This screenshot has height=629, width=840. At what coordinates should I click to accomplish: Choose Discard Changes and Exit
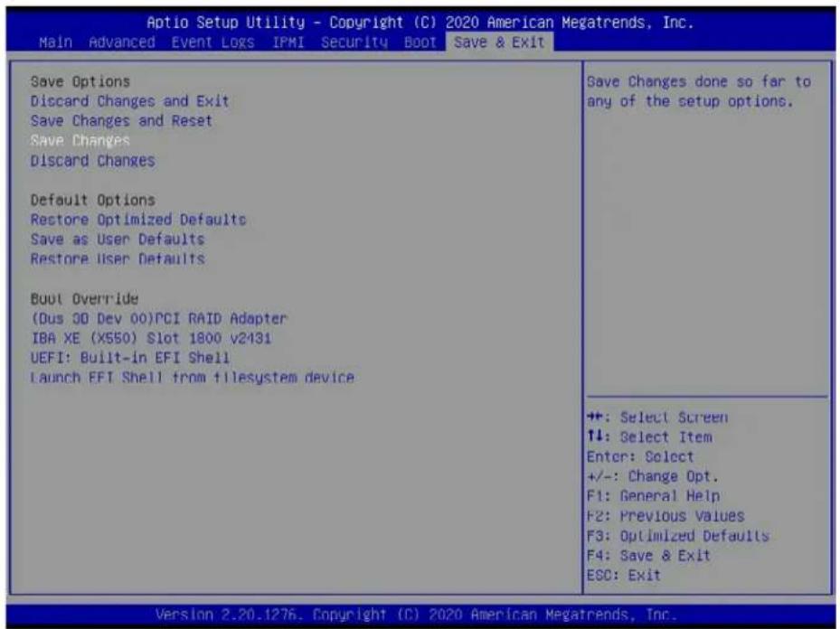(x=129, y=101)
